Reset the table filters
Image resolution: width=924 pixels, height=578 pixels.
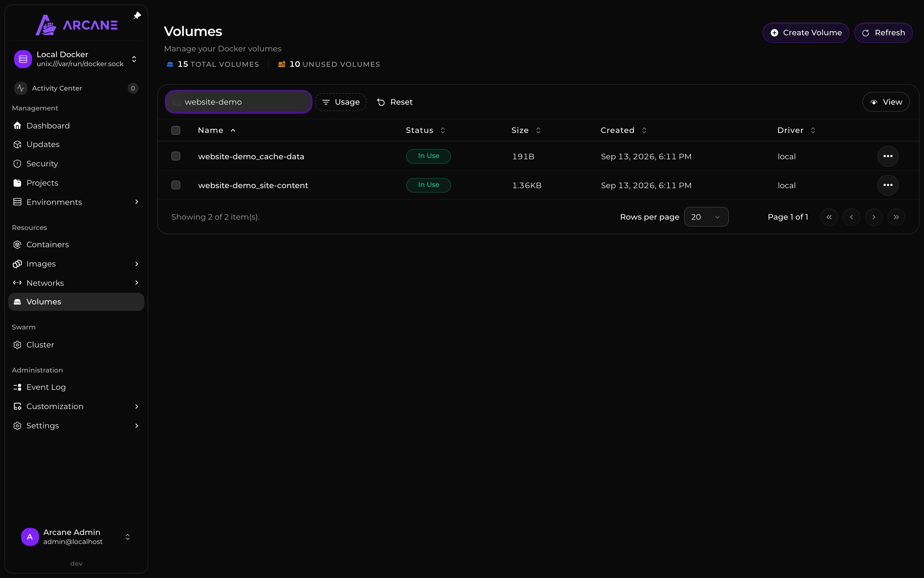[395, 102]
